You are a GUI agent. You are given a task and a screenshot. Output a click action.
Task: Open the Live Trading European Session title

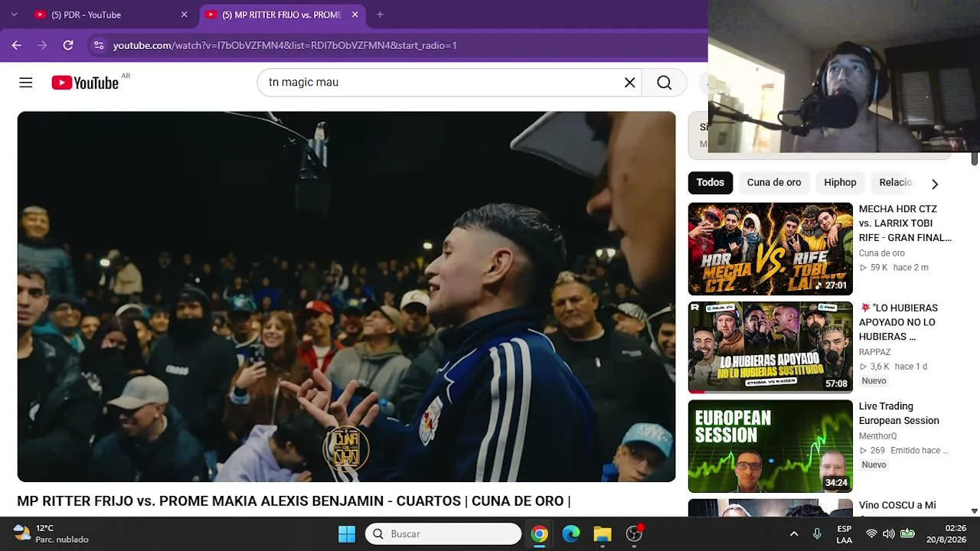(899, 413)
